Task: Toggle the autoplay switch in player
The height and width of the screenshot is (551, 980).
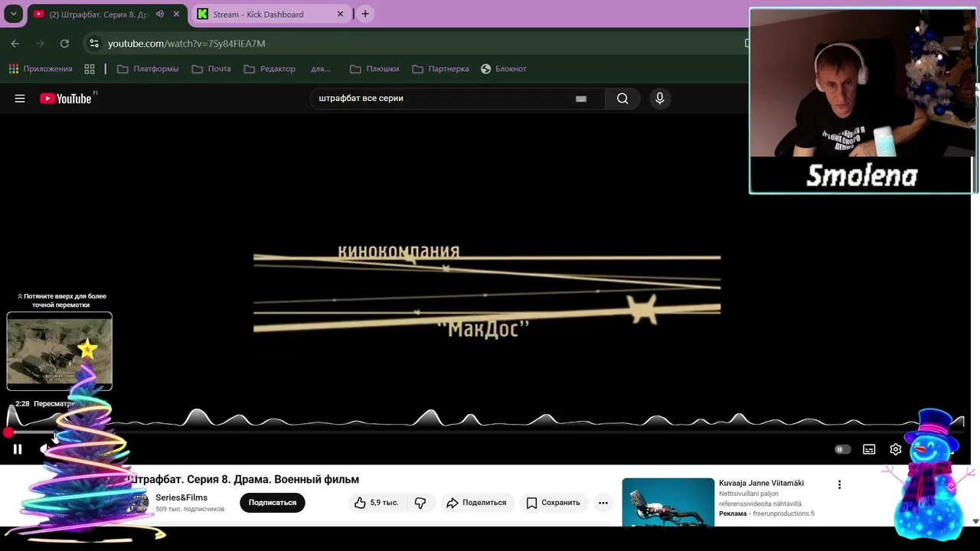Action: pyautogui.click(x=842, y=449)
